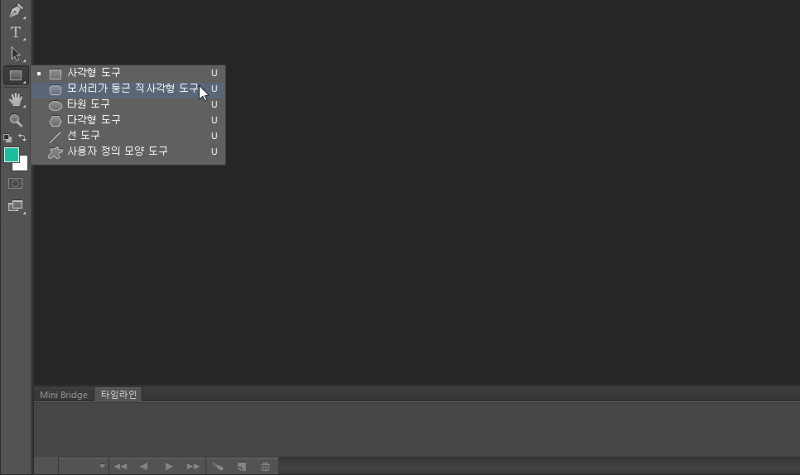The height and width of the screenshot is (475, 800).
Task: Choose 모서리가 둥근 직사각형 도구 from the flyout
Action: tap(128, 89)
